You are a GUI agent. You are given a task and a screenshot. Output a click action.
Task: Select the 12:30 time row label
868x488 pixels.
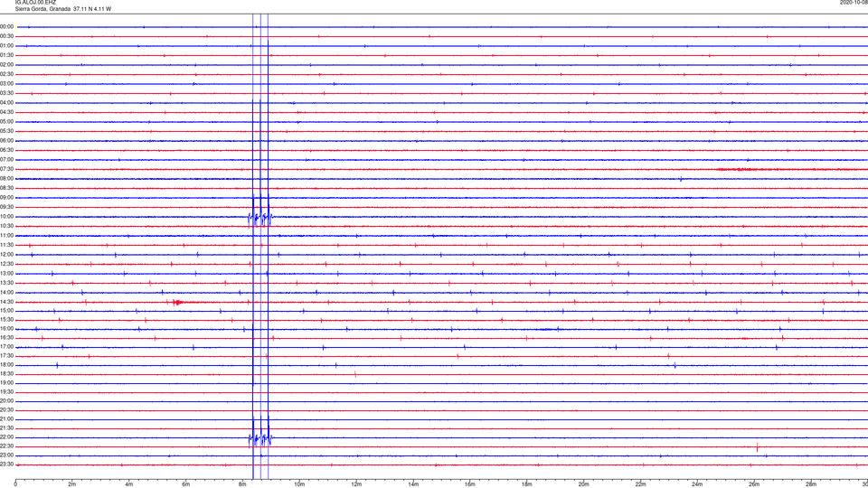click(x=6, y=264)
